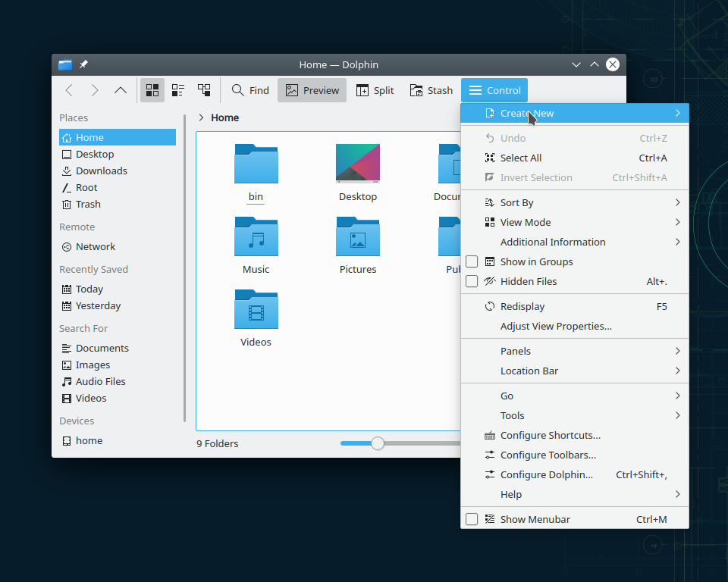Click the Places panel scrollbar
This screenshot has width=728, height=582.
coord(185,268)
